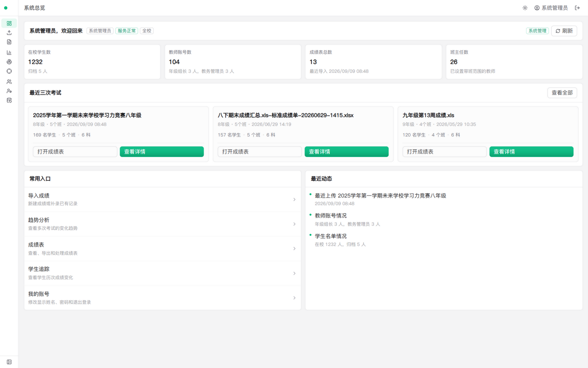Viewport: 588px width, 368px height.
Task: Click the radar icon in the sidebar
Action: point(9,62)
